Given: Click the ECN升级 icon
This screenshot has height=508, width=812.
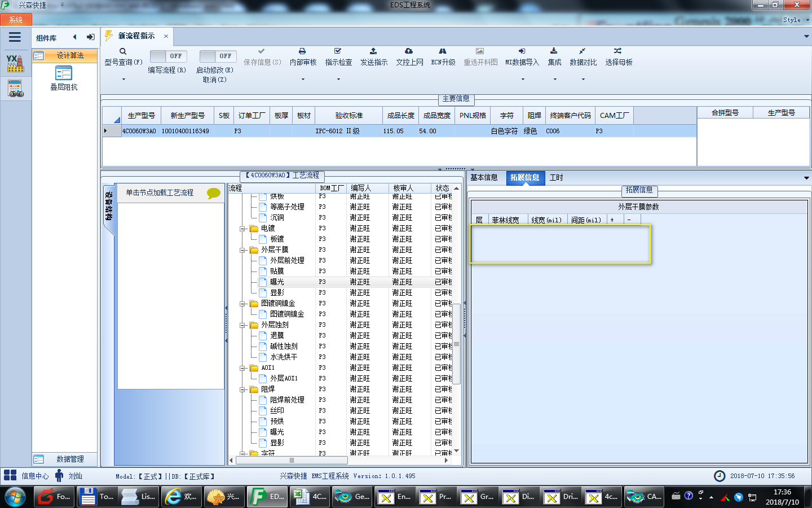Looking at the screenshot, I should (x=443, y=51).
